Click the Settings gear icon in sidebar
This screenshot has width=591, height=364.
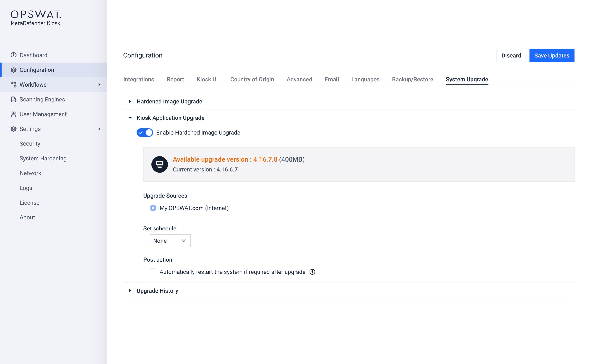coord(14,129)
